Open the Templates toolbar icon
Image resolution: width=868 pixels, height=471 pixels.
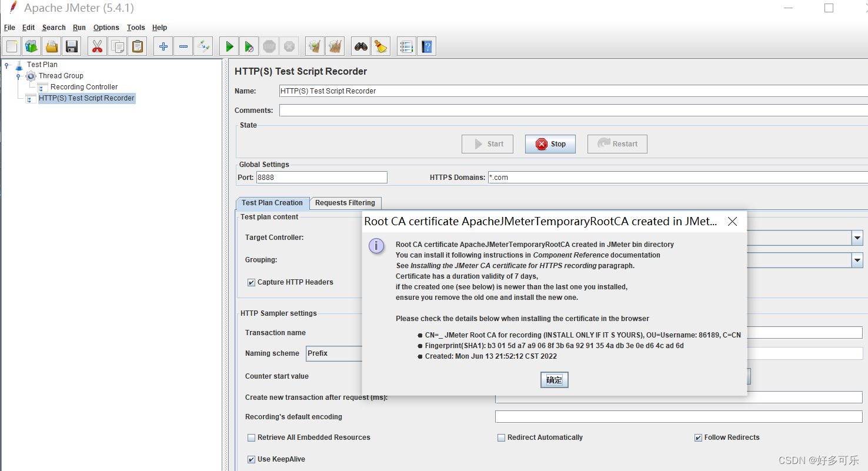(32, 46)
